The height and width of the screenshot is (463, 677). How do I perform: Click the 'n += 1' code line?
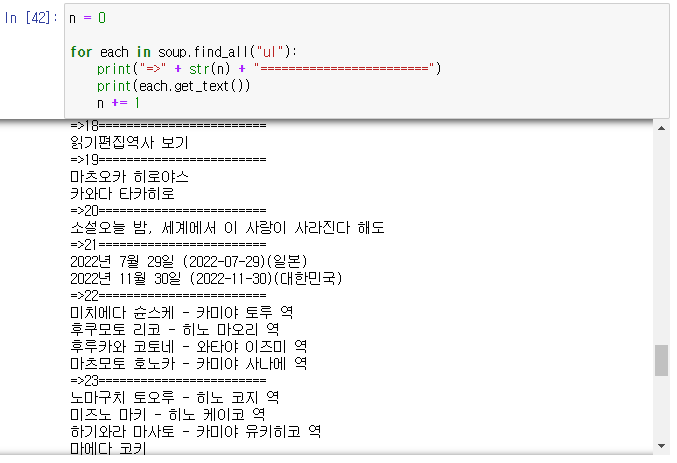point(118,103)
